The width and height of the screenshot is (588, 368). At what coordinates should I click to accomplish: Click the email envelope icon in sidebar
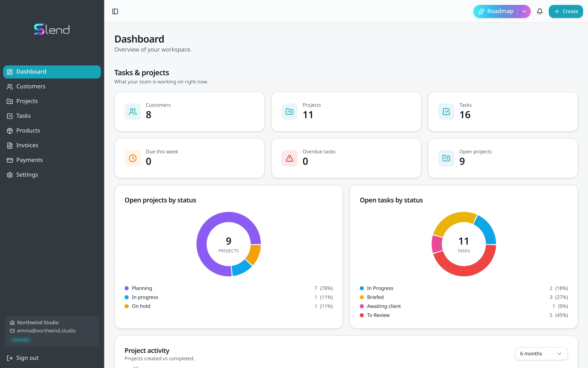[12, 331]
